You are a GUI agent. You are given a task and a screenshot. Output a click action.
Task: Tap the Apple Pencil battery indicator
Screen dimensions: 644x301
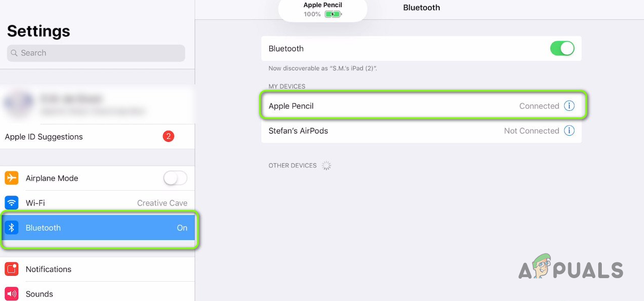pos(333,14)
